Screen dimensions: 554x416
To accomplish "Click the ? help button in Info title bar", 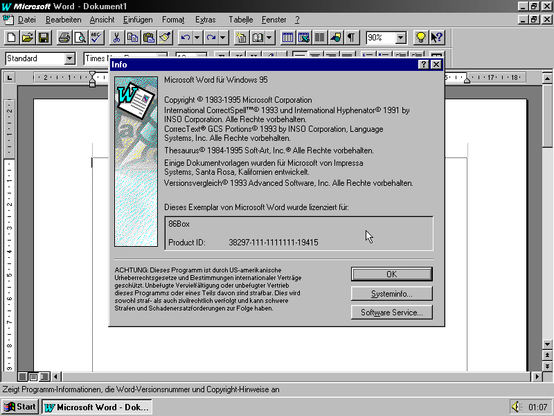I will (x=423, y=64).
